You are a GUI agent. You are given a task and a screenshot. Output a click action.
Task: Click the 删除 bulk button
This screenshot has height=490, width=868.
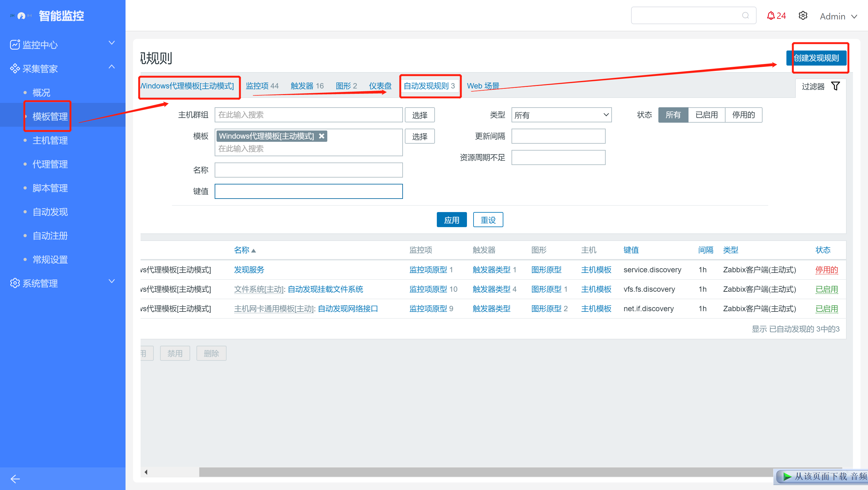[x=211, y=353]
